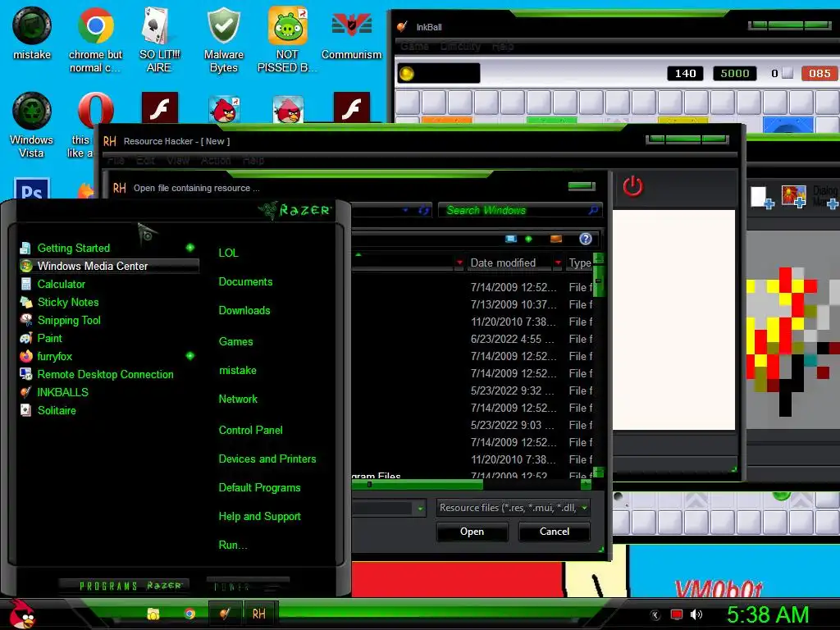The height and width of the screenshot is (630, 840).
Task: Click the Angry Birds start button
Action: pos(22,614)
